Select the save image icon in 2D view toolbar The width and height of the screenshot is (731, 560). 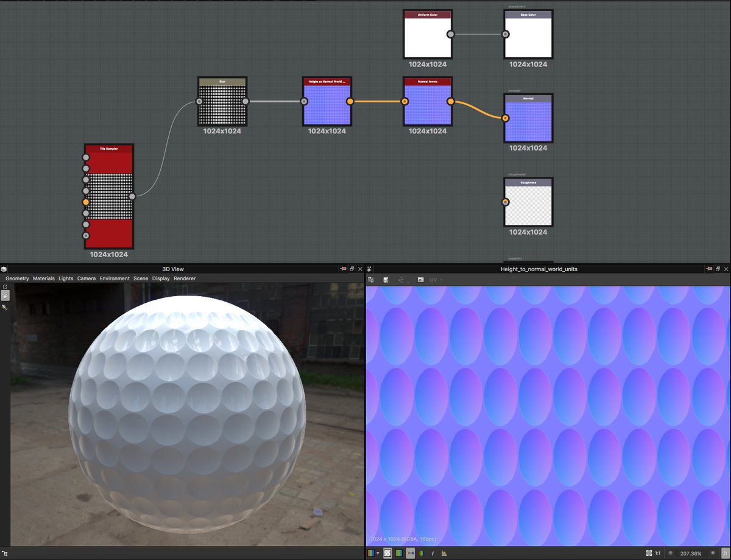pos(371,279)
